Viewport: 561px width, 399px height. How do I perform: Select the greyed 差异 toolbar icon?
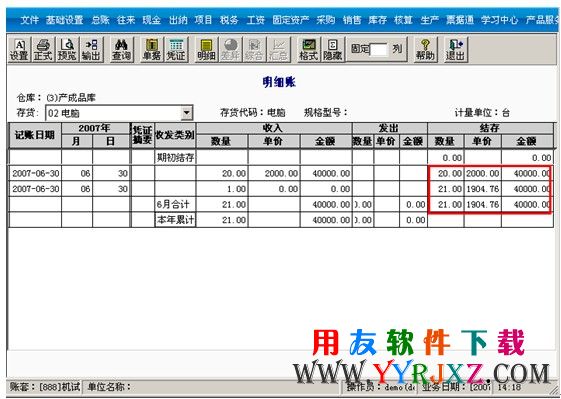click(230, 50)
